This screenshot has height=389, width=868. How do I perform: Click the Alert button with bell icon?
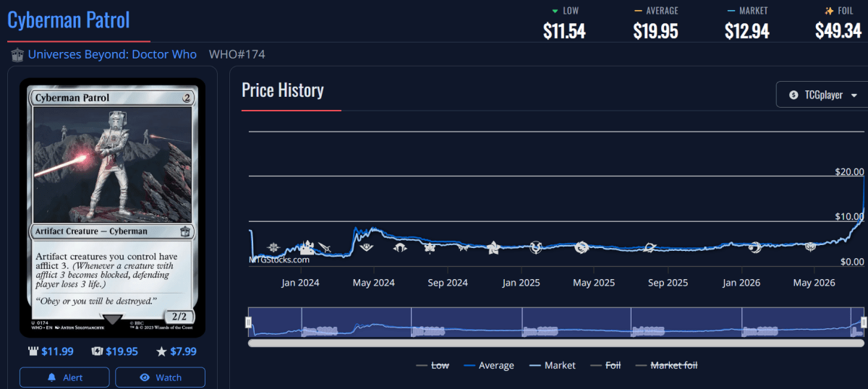64,377
